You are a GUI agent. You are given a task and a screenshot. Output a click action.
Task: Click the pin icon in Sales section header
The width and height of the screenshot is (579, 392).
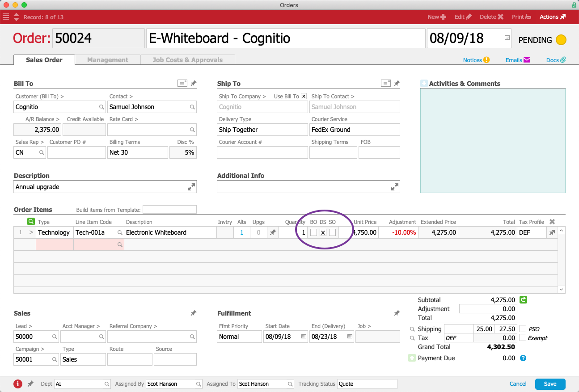point(194,313)
